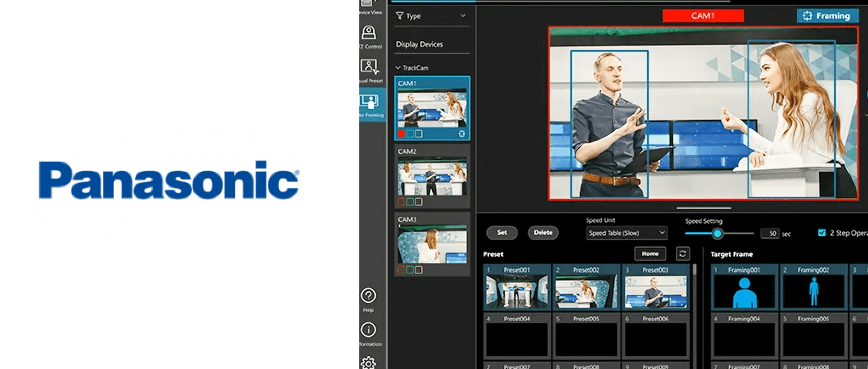Image resolution: width=868 pixels, height=369 pixels.
Task: Adjust the Speed Setting slider handle
Action: [717, 233]
